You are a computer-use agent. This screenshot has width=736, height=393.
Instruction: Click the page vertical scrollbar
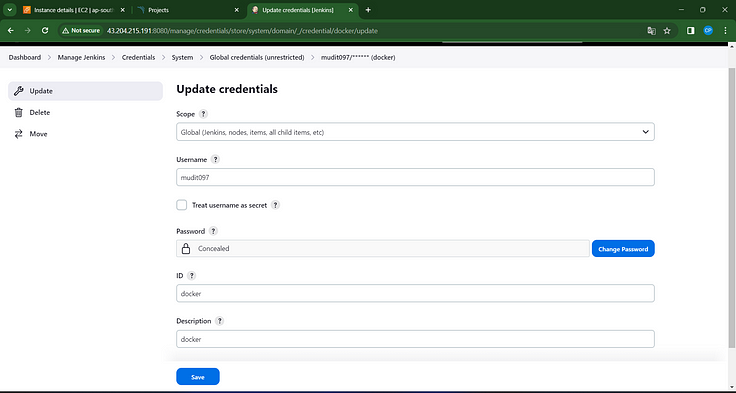pos(731,207)
